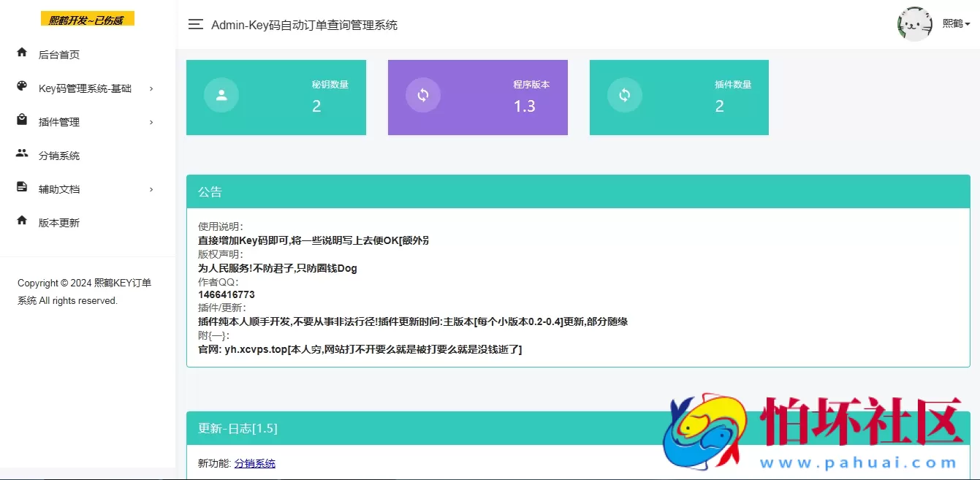The width and height of the screenshot is (980, 480).
Task: Click the document icon beside 辅助文档
Action: tap(21, 188)
